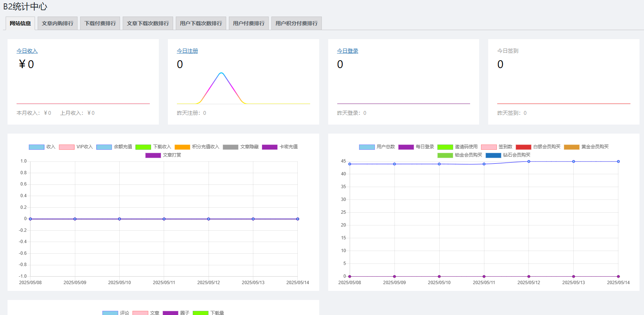Open the 下载付费排行 tab
This screenshot has height=315, width=644.
click(100, 23)
